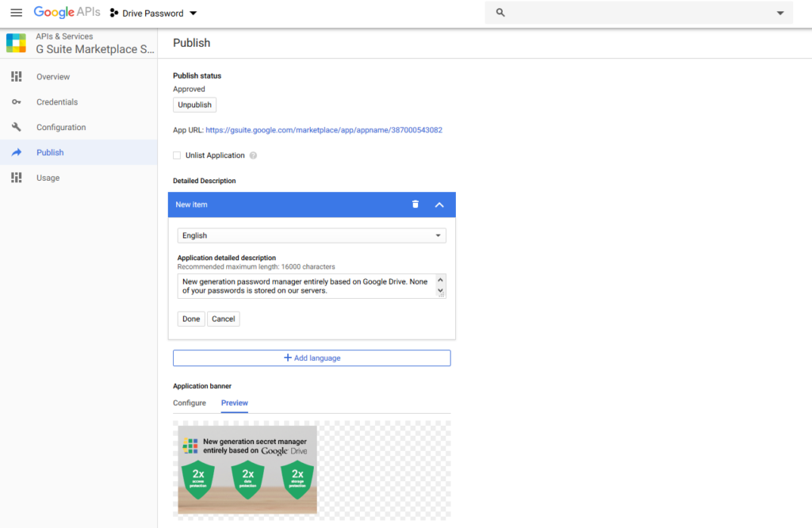Open the English language dropdown
This screenshot has width=812, height=528.
(311, 235)
